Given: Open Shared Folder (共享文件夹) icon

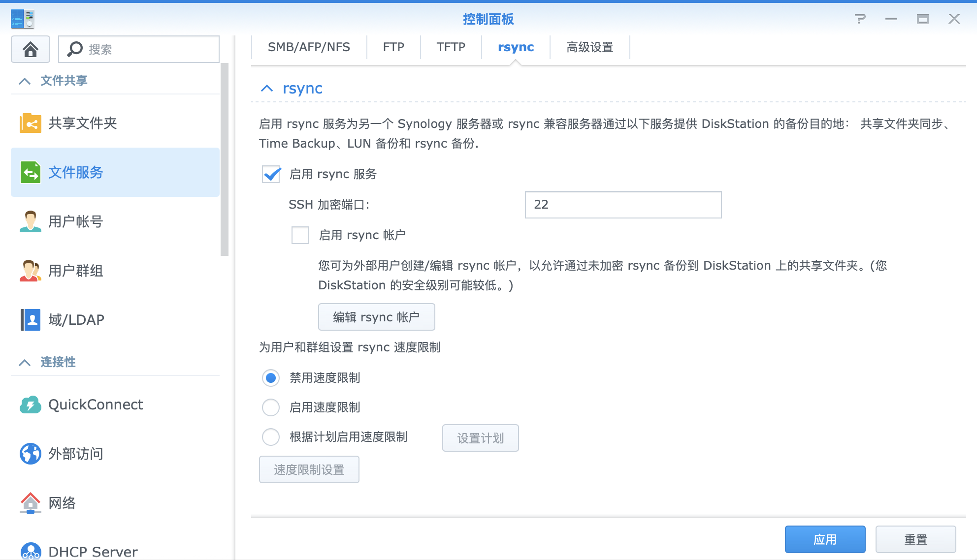Looking at the screenshot, I should [x=31, y=123].
